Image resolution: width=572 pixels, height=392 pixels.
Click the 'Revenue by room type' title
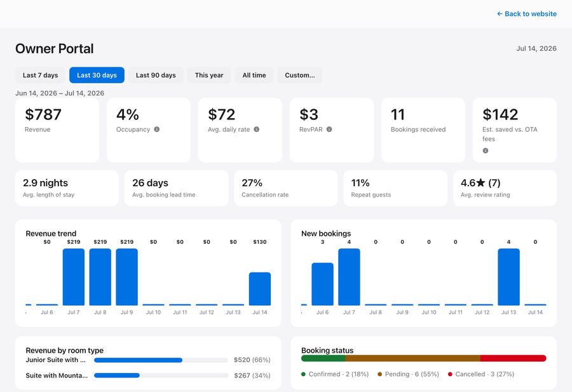[x=65, y=351]
